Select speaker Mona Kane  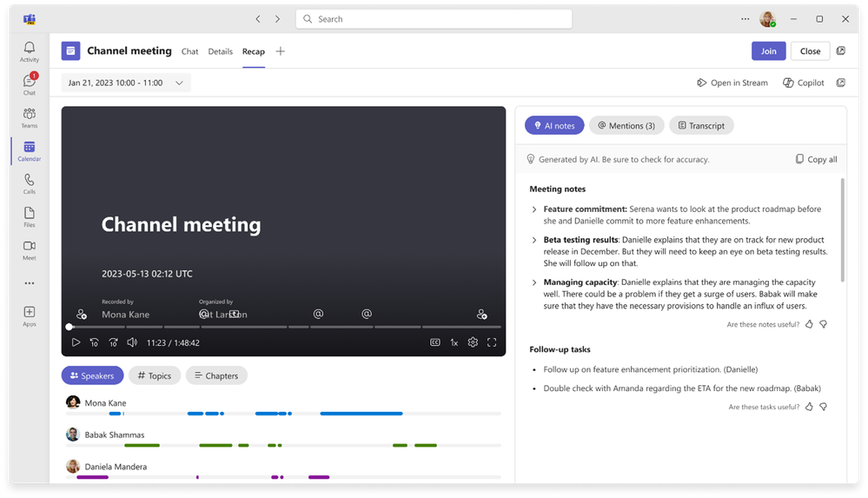coord(96,402)
